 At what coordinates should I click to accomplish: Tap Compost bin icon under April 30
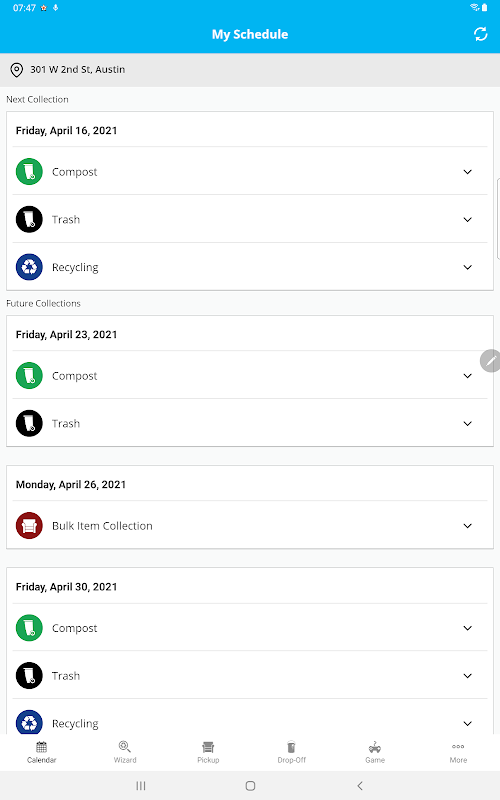[x=29, y=628]
